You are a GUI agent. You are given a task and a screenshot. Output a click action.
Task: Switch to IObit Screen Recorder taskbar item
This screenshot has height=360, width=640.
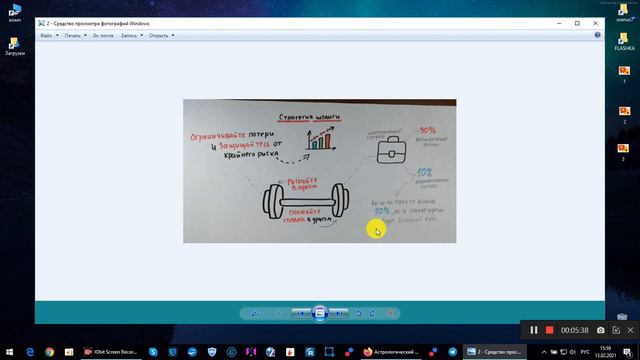[x=111, y=352]
